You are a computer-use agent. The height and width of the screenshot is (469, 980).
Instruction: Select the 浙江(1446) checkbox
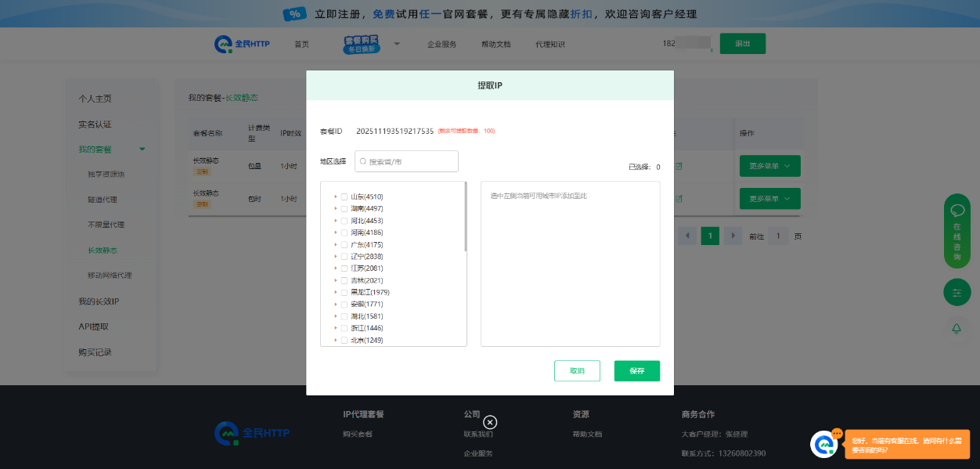pos(344,328)
